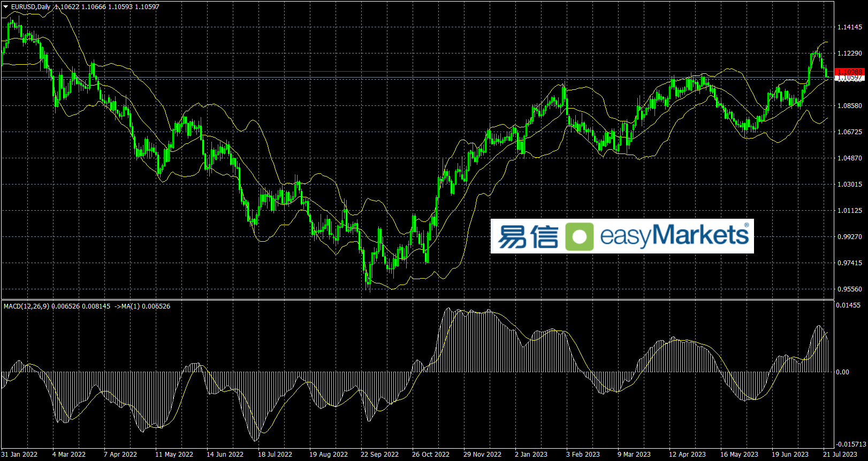
Task: Click the MACD(12,26,9) indicator label
Action: pos(26,306)
